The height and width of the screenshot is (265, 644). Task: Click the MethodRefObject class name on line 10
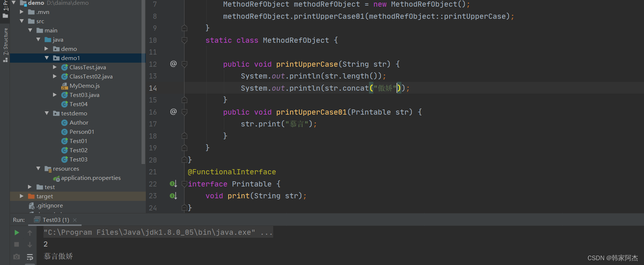click(x=296, y=40)
